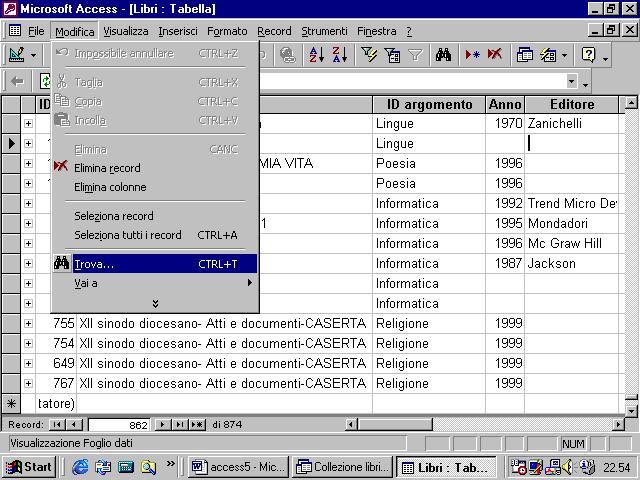Screen dimensions: 640x480
Task: Click the vertical scrollbar up arrow
Action: point(631,102)
